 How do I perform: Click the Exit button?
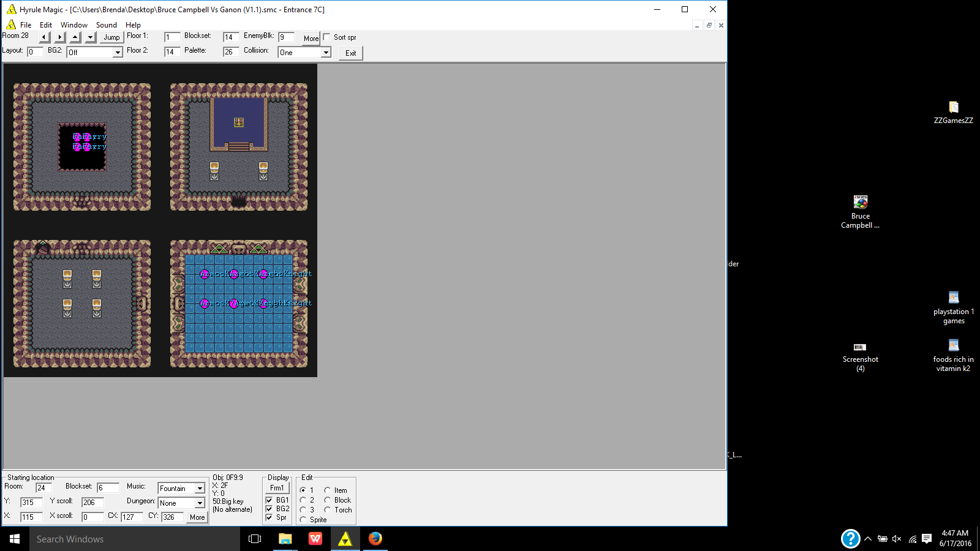coord(350,53)
